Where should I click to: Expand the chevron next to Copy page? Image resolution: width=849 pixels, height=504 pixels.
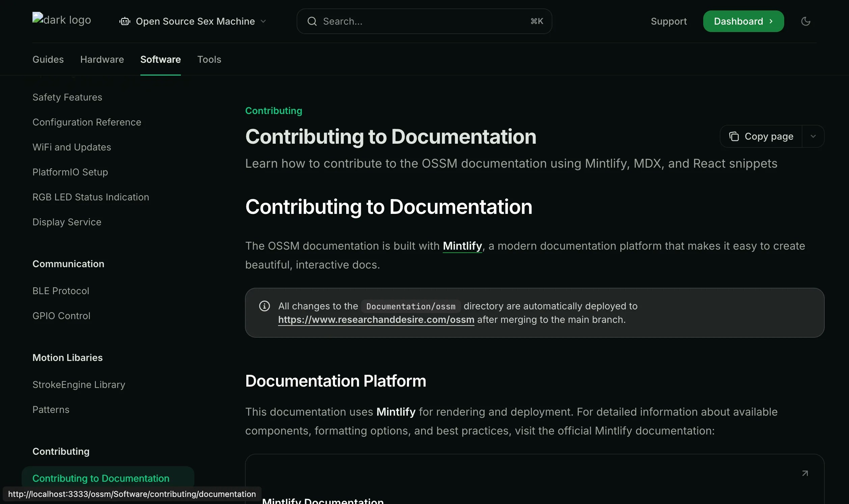click(x=813, y=136)
